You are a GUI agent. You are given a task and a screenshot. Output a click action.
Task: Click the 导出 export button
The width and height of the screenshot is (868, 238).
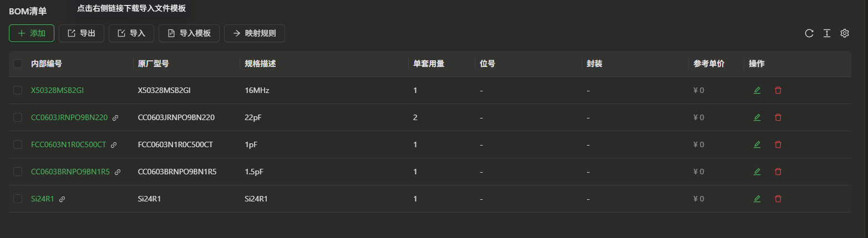(82, 33)
